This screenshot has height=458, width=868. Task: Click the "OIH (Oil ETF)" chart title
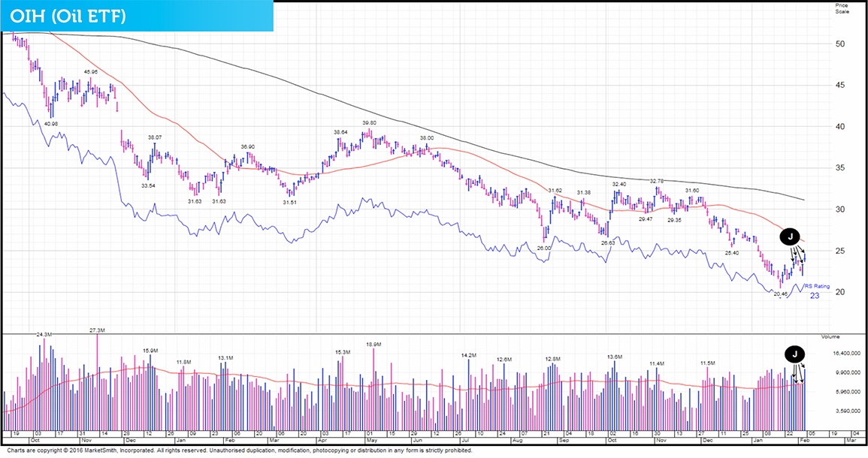[x=68, y=16]
